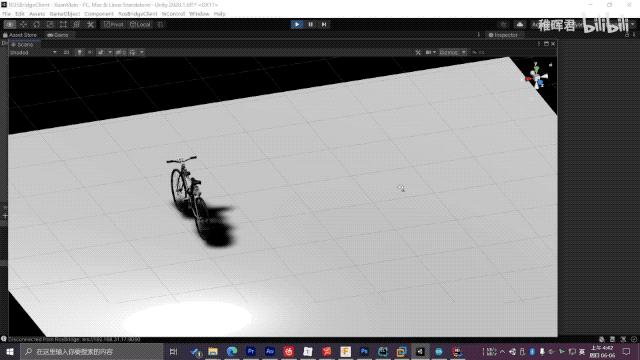Select the Rect transform tool
Image resolution: width=640 pixels, height=360 pixels.
(x=63, y=24)
